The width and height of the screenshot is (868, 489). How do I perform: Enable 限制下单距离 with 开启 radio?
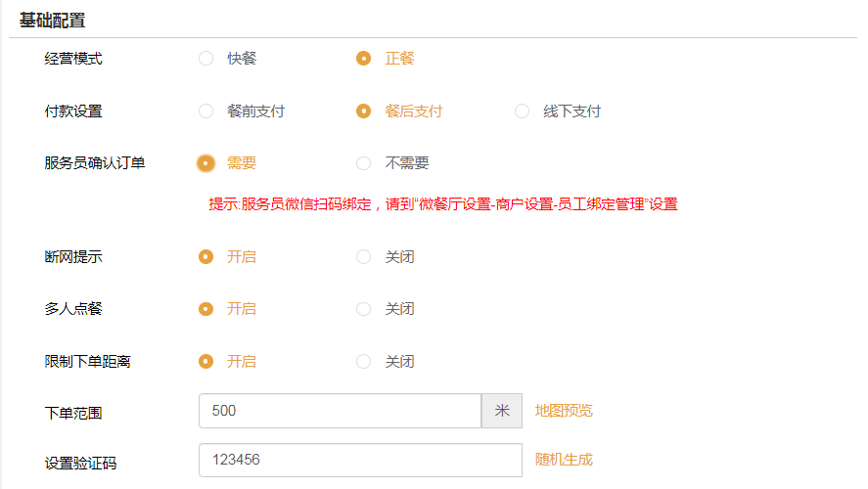206,362
